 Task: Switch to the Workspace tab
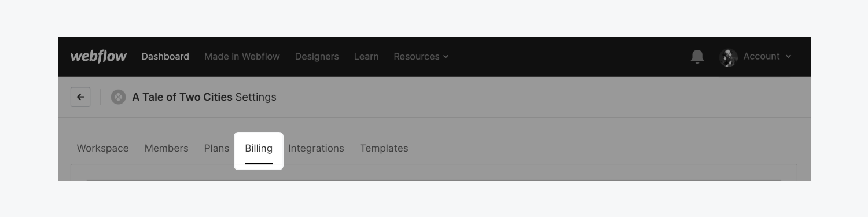[102, 148]
